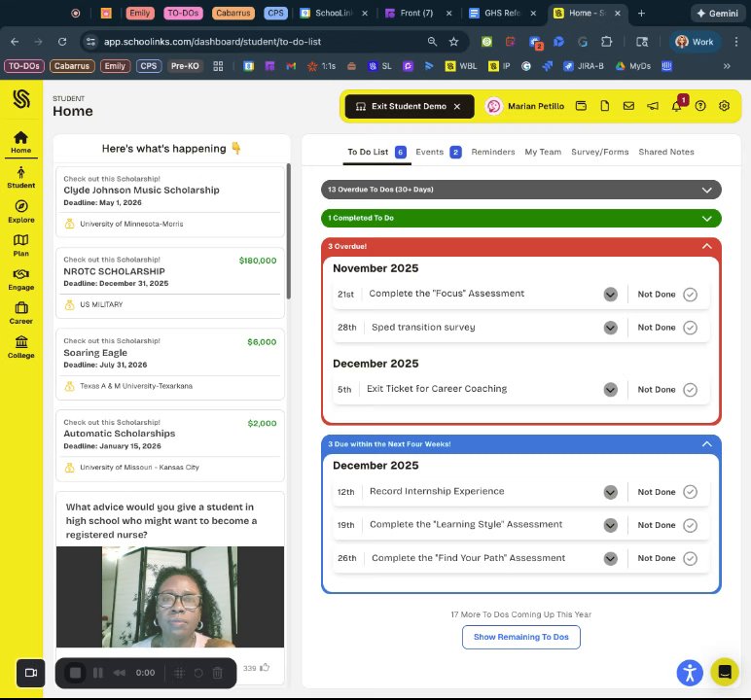
Task: Open Clyde Johnson Music Scholarship card
Action: [170, 201]
